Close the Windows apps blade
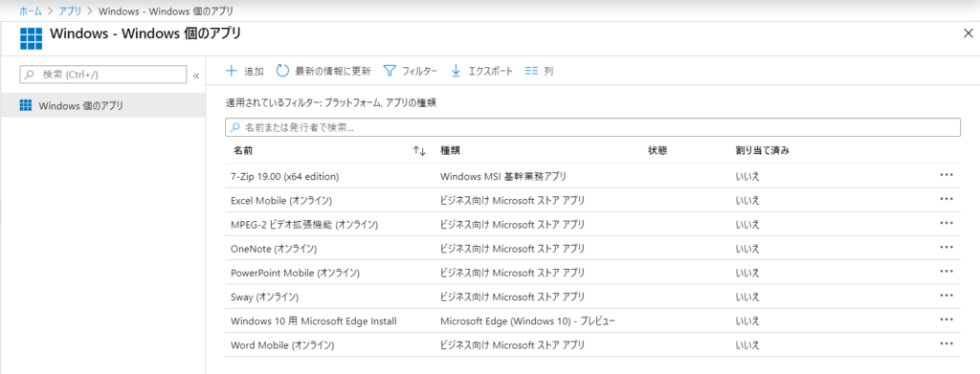This screenshot has height=374, width=980. tap(969, 33)
